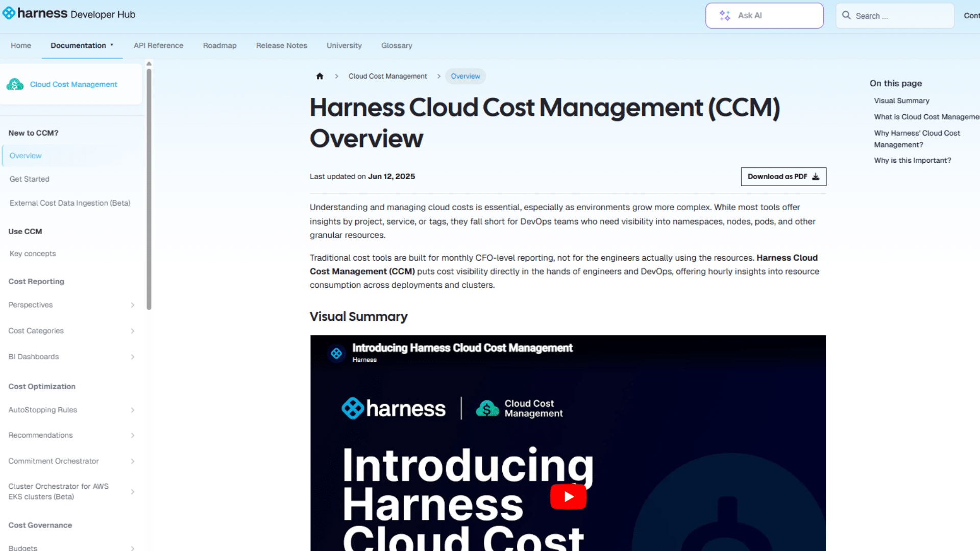Click BI Dashboards sidebar label
The height and width of the screenshot is (551, 980).
[x=34, y=357]
